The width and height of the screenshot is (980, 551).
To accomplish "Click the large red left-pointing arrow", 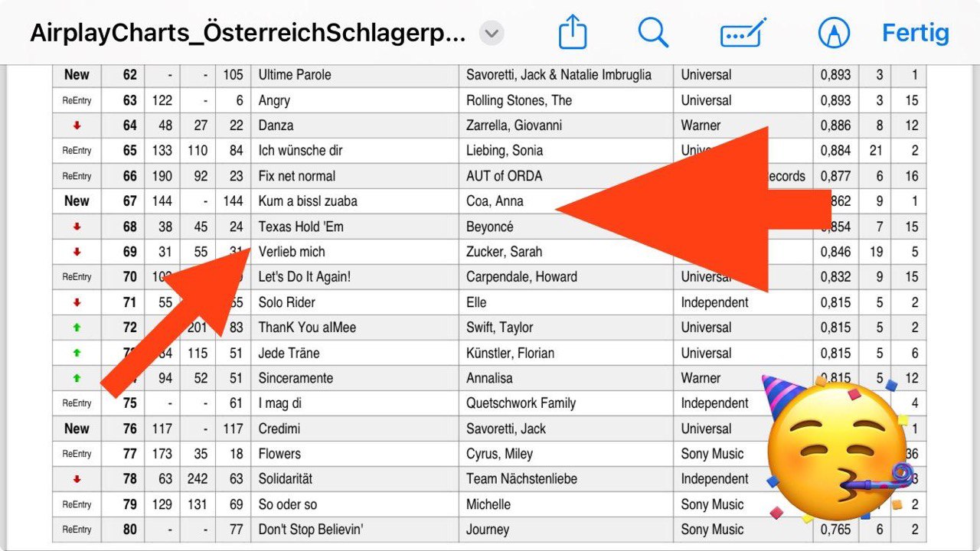I will (693, 209).
